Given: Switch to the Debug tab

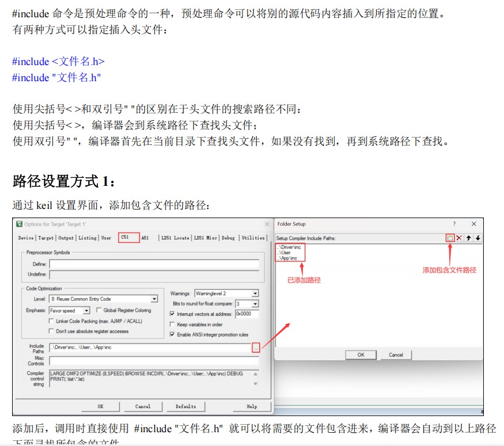Looking at the screenshot, I should pyautogui.click(x=228, y=238).
